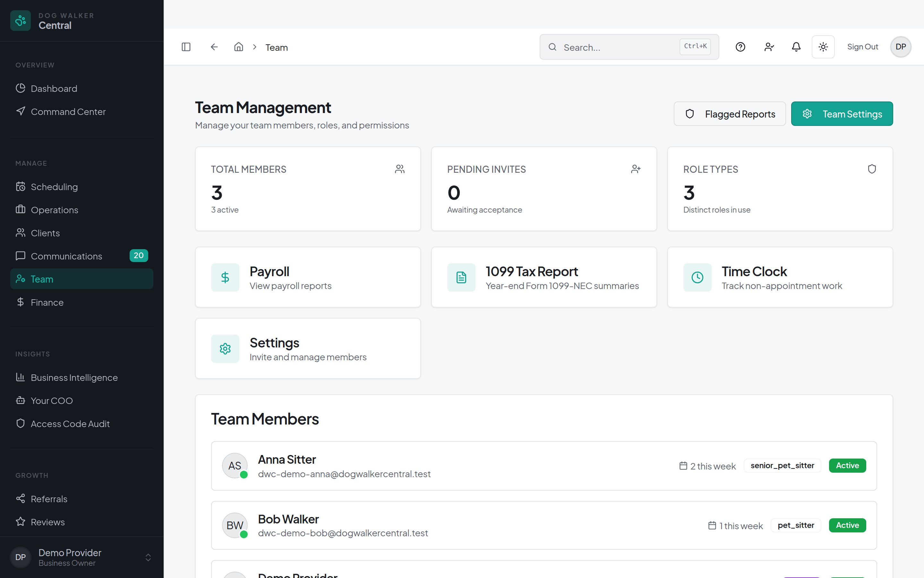The height and width of the screenshot is (578, 924).
Task: Focus the Search input field
Action: 629,47
